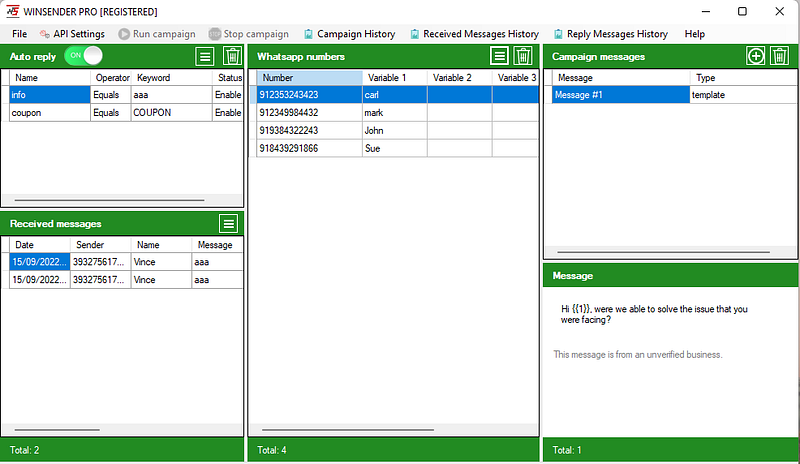Click the 'Sue' variable cell
This screenshot has height=464, width=800.
point(394,149)
